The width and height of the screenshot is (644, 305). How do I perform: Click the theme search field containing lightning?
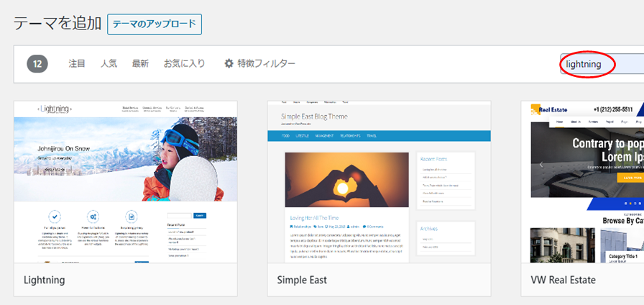(602, 64)
